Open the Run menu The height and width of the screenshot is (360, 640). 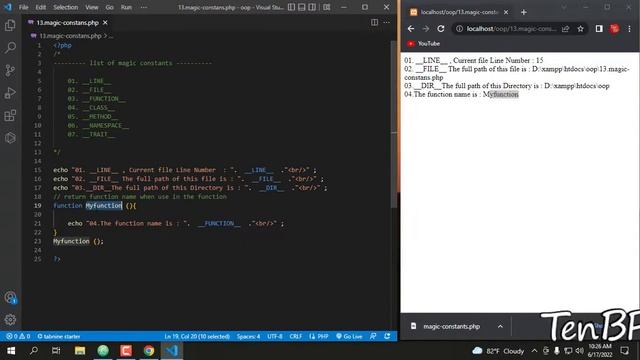click(126, 7)
